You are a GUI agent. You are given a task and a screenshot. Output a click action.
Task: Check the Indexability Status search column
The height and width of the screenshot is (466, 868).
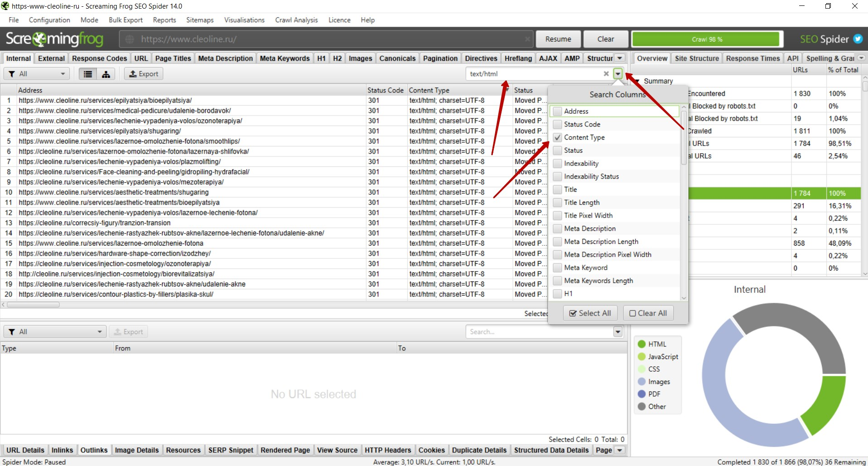click(557, 176)
